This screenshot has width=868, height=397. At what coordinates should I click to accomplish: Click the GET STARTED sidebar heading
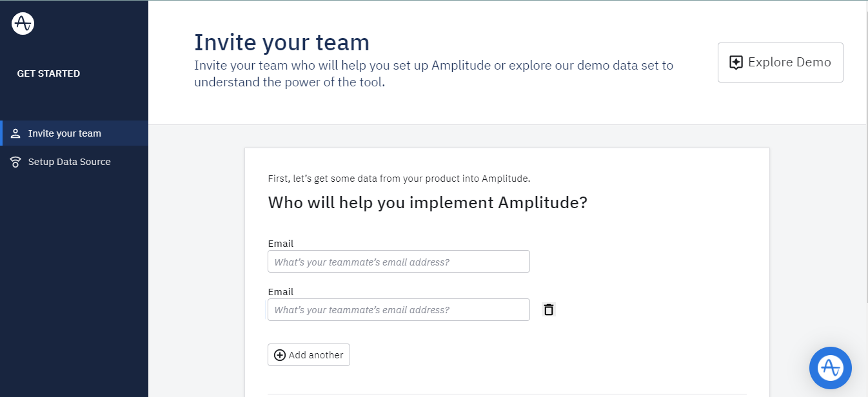[48, 73]
